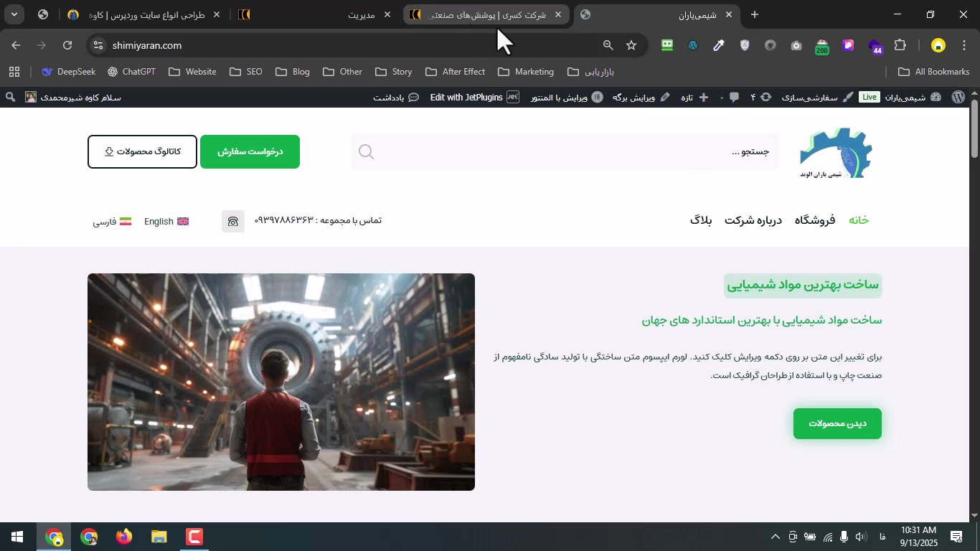980x551 pixels.
Task: Click the extension with 200 badge
Action: point(822,47)
